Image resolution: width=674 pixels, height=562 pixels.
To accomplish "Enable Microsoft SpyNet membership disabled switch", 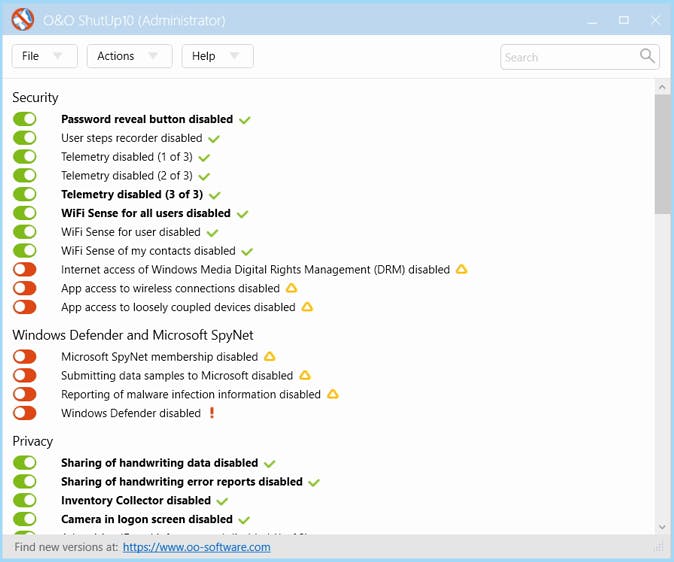I will [x=25, y=356].
